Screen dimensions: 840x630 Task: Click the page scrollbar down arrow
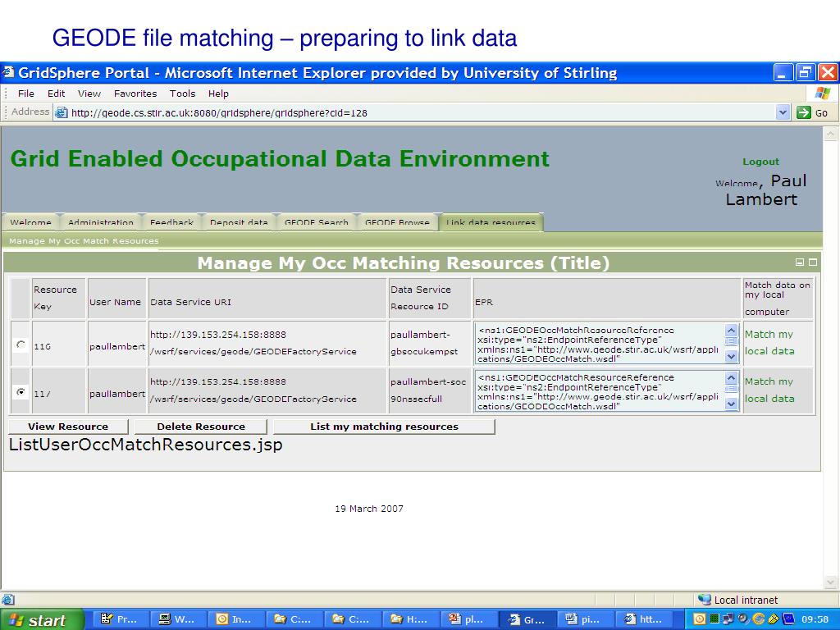pyautogui.click(x=830, y=582)
